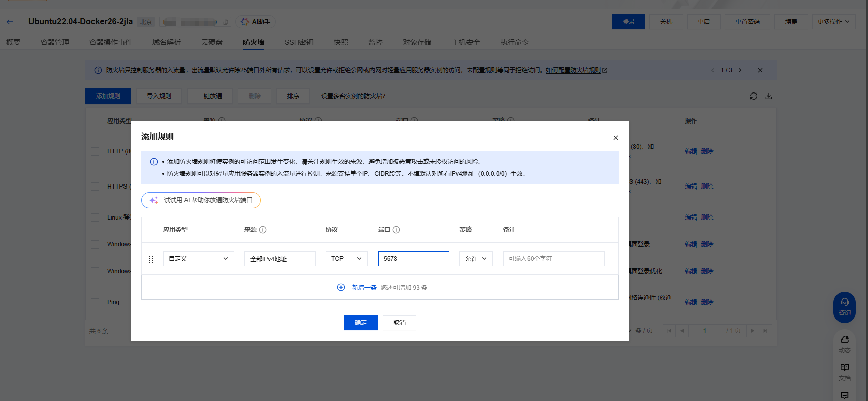
Task: Dismiss the firewall info banner
Action: (760, 70)
